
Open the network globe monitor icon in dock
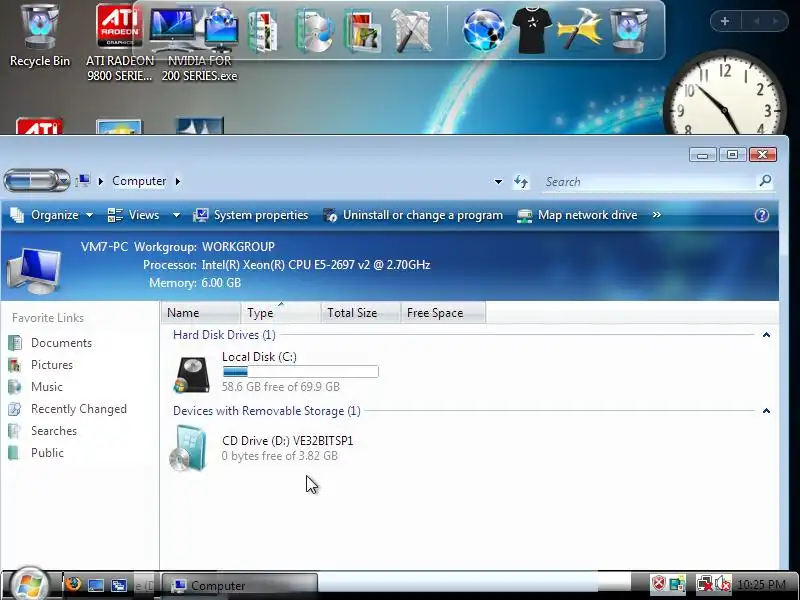pos(221,30)
